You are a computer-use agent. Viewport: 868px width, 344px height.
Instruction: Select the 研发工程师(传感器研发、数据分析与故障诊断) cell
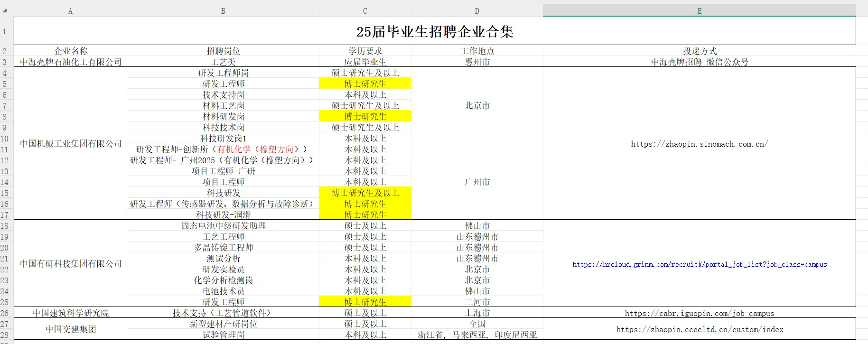tap(223, 204)
